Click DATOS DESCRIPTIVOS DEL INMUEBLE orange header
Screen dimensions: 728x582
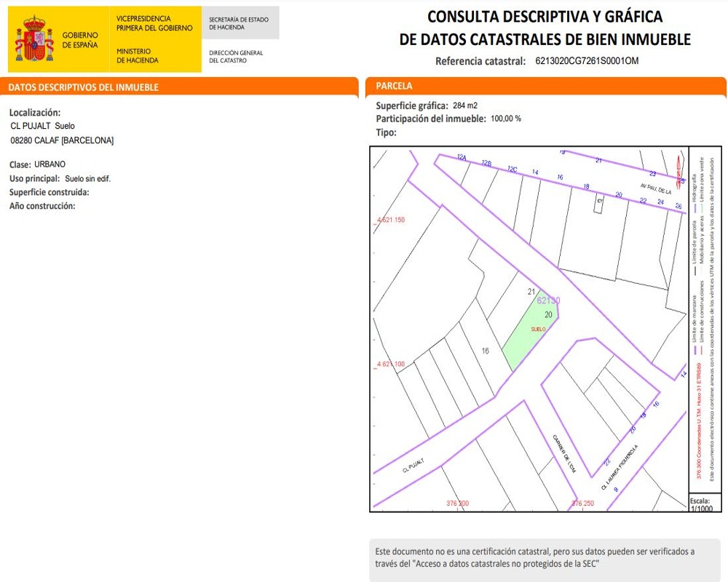coord(179,87)
